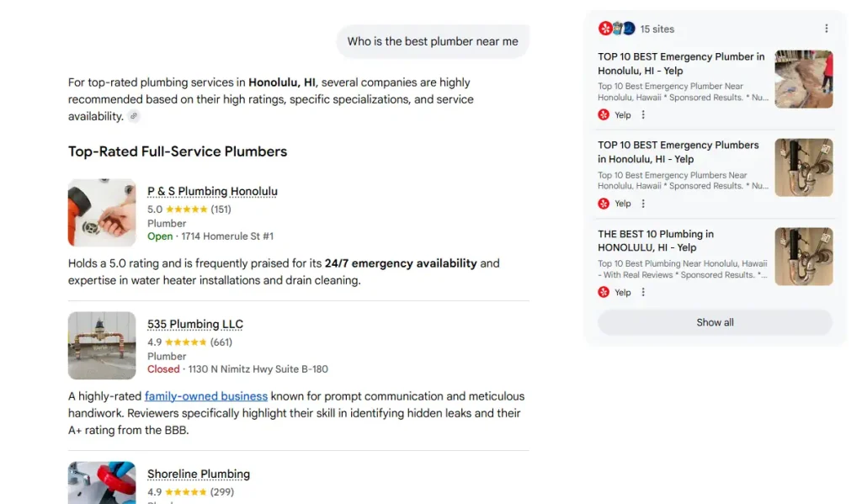The width and height of the screenshot is (862, 504).
Task: Open options for the first Yelp result
Action: 644,115
